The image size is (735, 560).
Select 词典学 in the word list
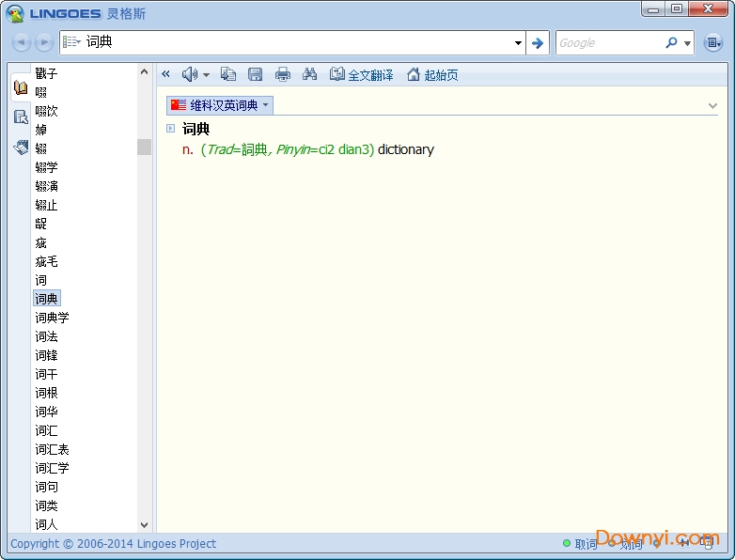click(52, 318)
